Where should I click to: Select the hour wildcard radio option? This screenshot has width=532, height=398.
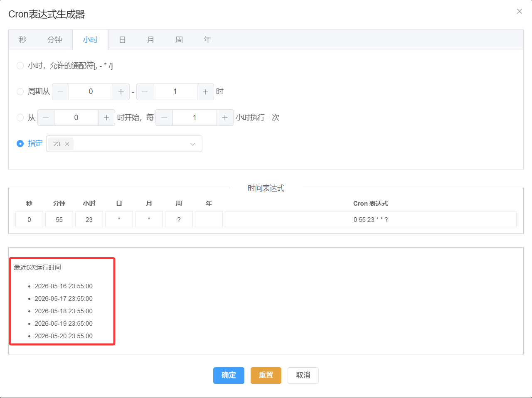(20, 66)
